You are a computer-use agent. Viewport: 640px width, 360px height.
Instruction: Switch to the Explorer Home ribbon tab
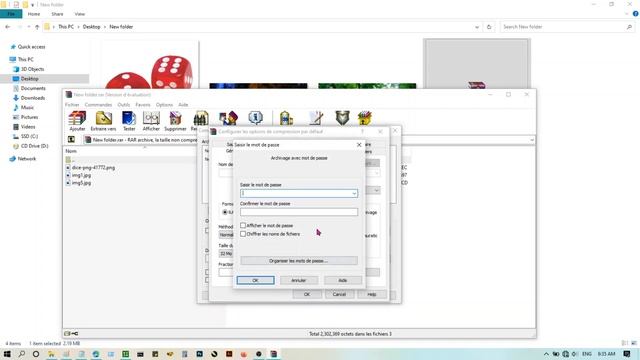coord(34,14)
